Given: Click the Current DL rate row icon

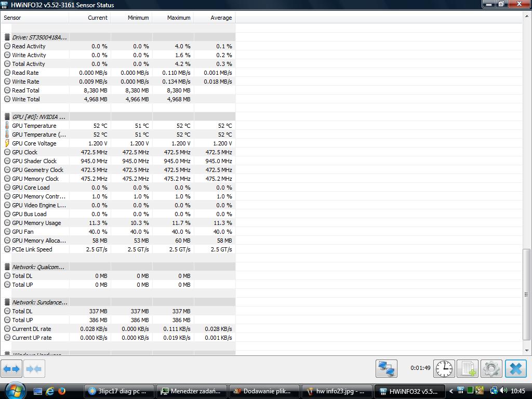Looking at the screenshot, I should click(7, 328).
